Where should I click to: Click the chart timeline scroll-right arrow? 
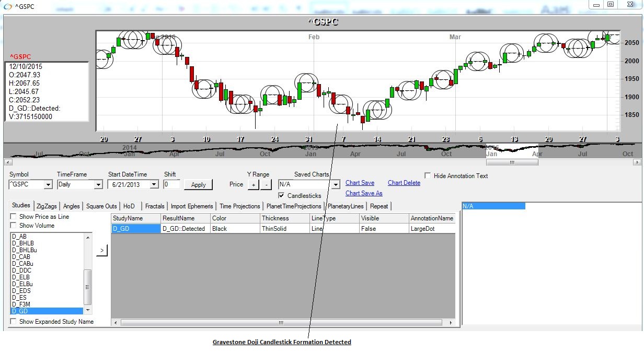pos(637,162)
